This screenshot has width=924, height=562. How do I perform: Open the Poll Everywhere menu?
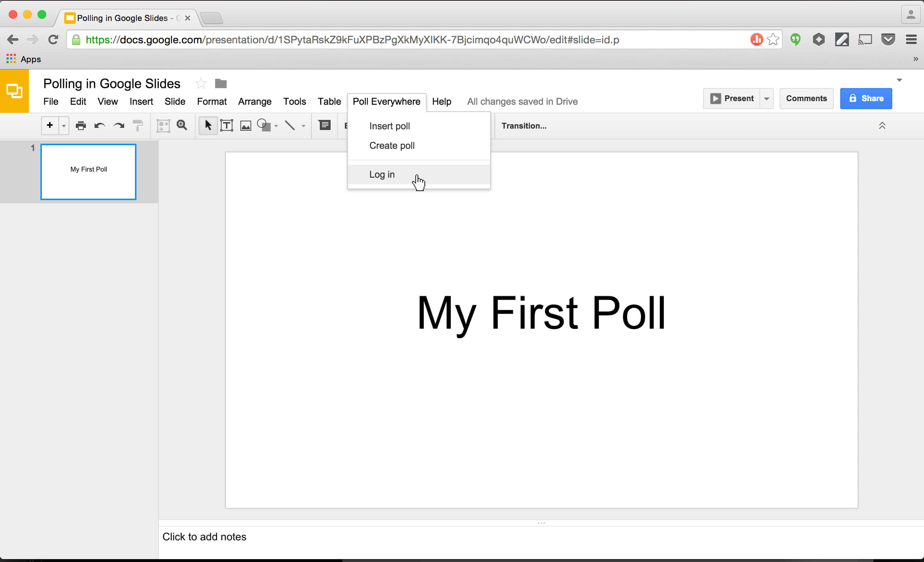click(x=386, y=101)
